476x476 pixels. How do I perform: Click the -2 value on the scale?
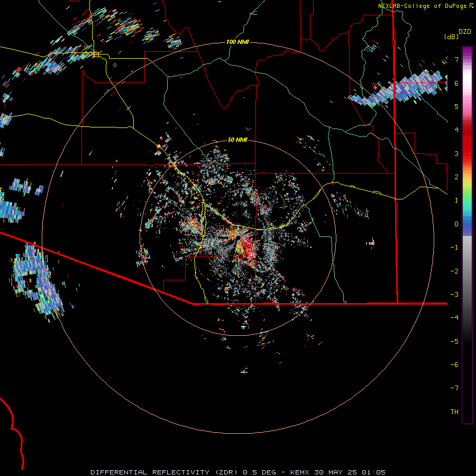point(454,271)
